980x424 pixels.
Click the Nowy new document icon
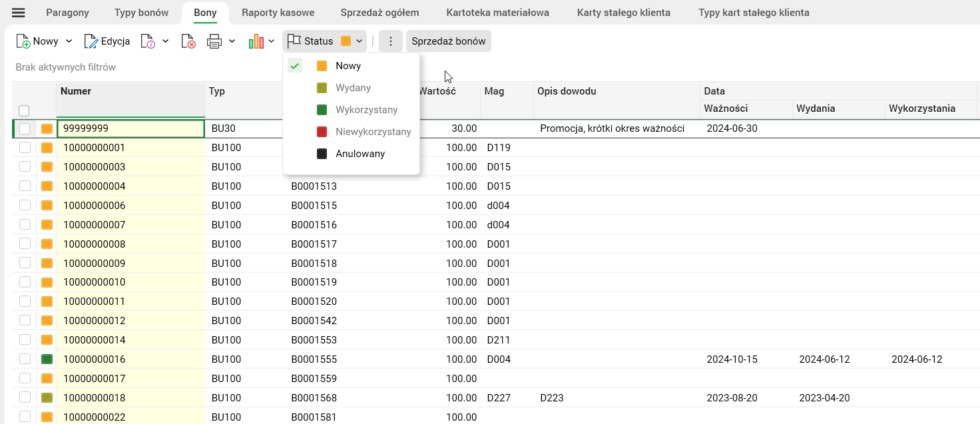pyautogui.click(x=23, y=41)
